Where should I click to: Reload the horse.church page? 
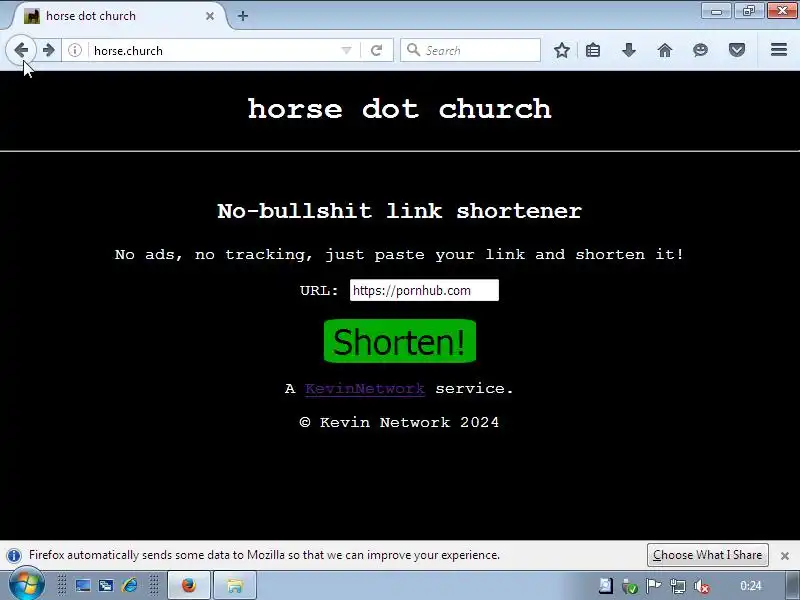click(x=377, y=50)
